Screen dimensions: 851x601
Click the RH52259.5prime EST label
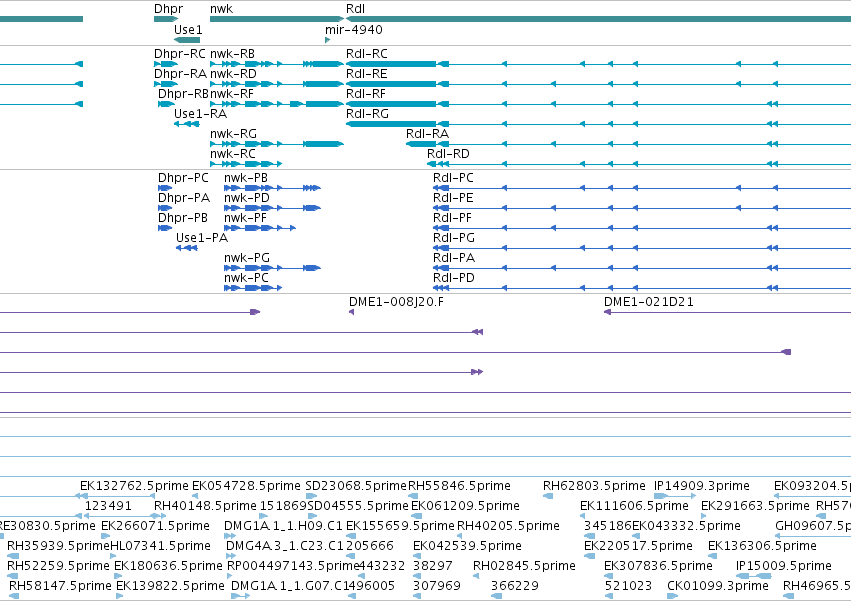[58, 566]
